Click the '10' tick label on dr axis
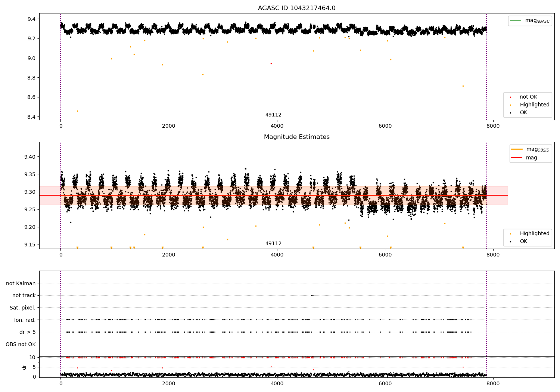Screen dimensions: 560x392 coord(32,357)
